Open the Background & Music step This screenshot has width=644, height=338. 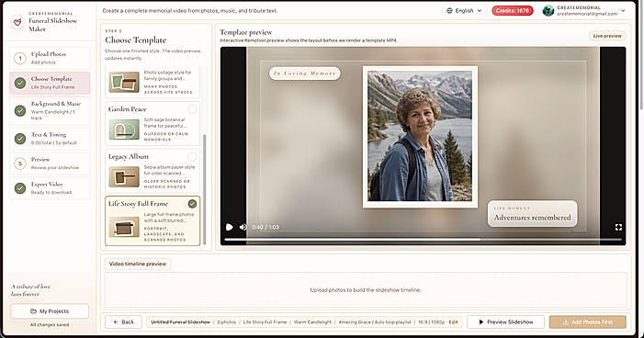coord(50,110)
